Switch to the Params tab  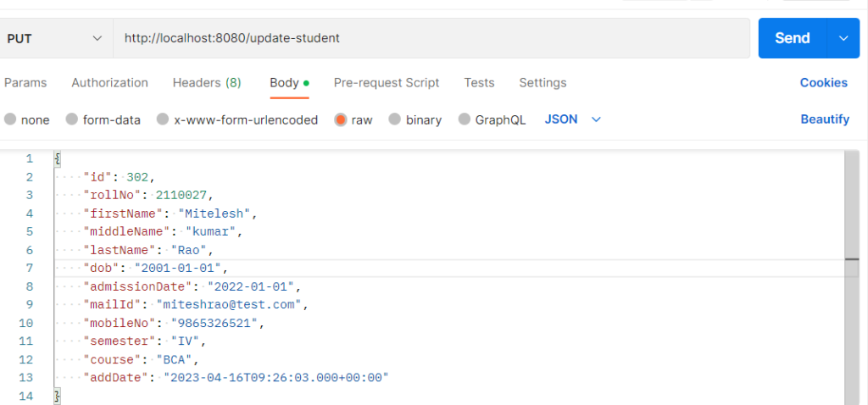25,83
